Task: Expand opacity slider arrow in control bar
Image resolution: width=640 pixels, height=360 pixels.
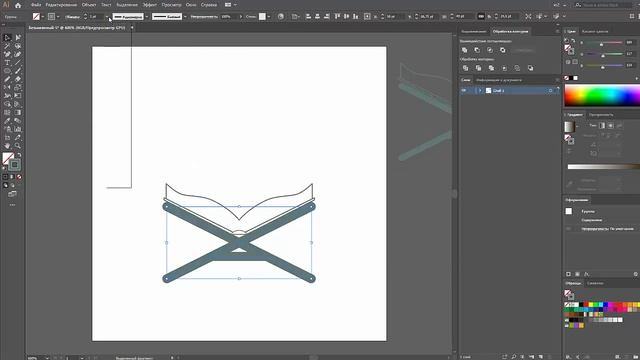Action: pos(240,17)
